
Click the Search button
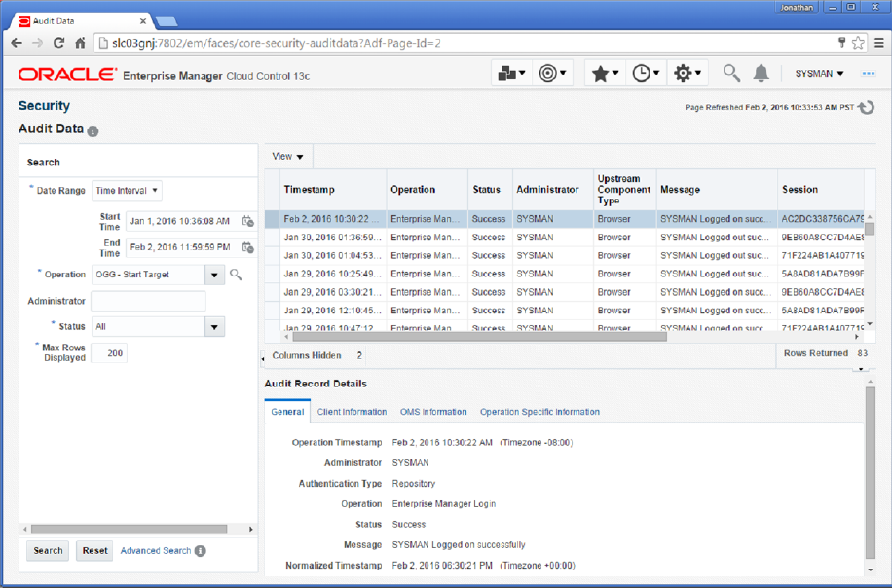(x=47, y=550)
